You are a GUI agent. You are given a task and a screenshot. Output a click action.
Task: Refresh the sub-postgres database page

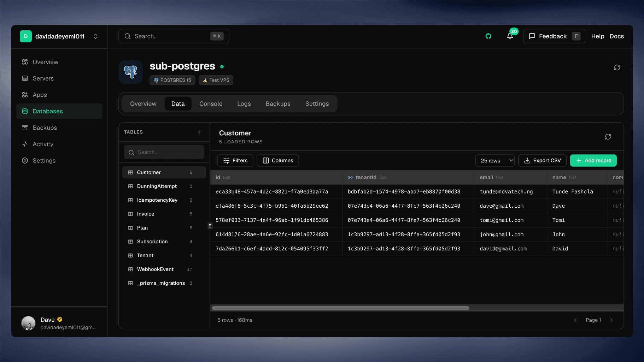click(617, 67)
